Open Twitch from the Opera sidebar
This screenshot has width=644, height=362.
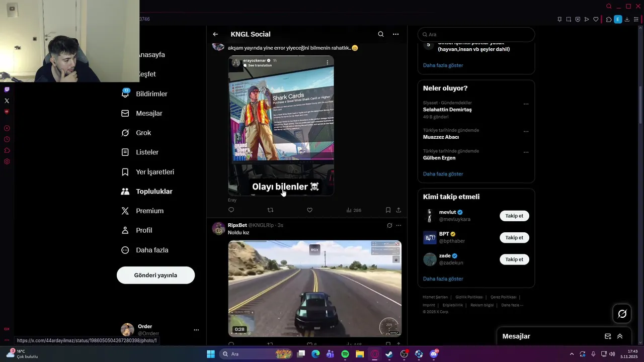[x=7, y=89]
